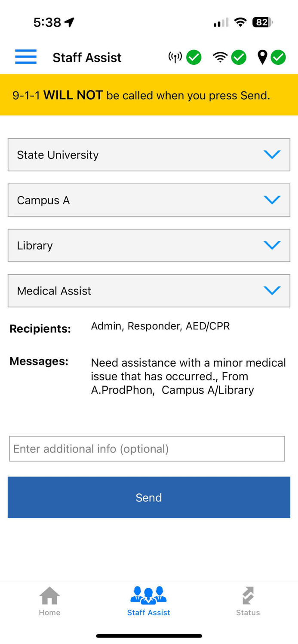Open the hamburger menu
Screen dimensions: 298x644
26,57
